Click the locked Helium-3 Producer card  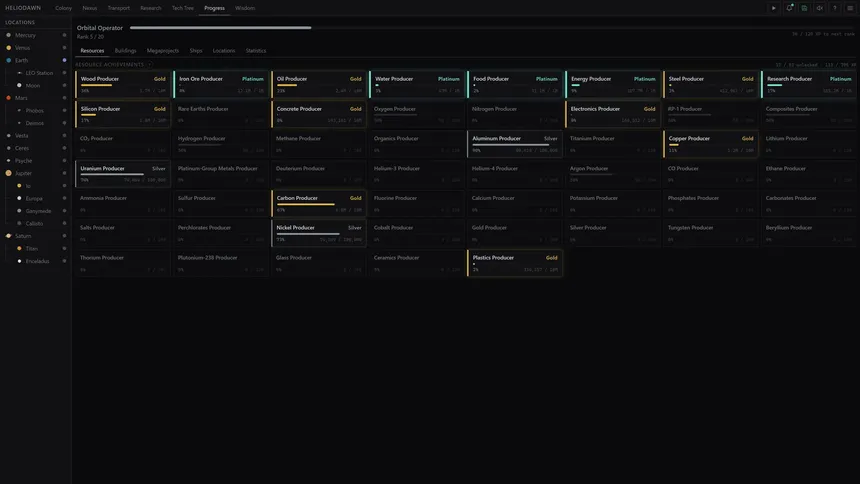[417, 174]
